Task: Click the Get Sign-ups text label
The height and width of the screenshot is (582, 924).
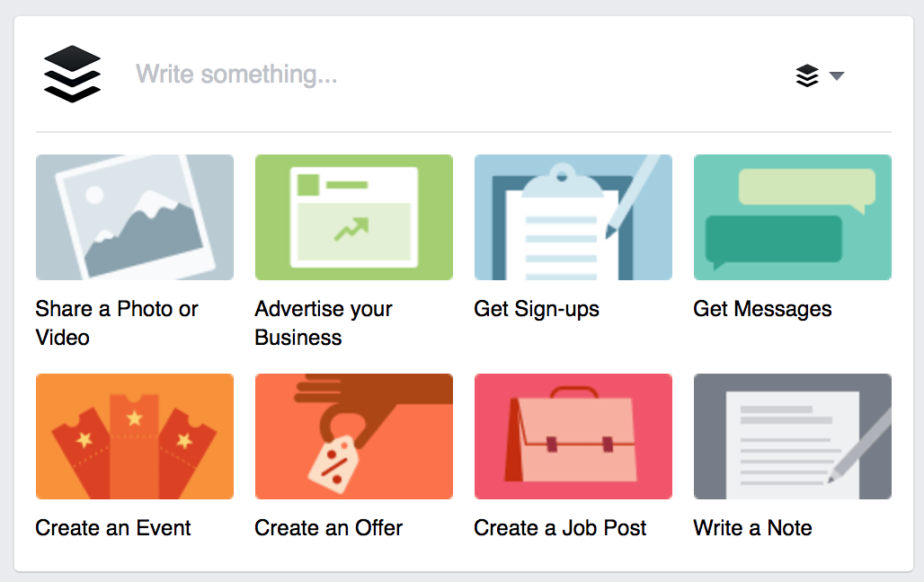Action: pos(537,309)
